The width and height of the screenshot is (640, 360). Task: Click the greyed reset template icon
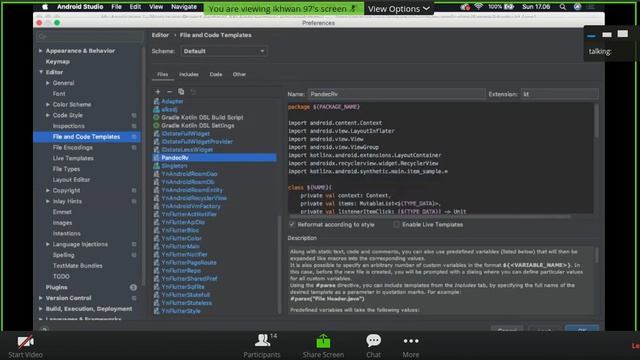193,92
